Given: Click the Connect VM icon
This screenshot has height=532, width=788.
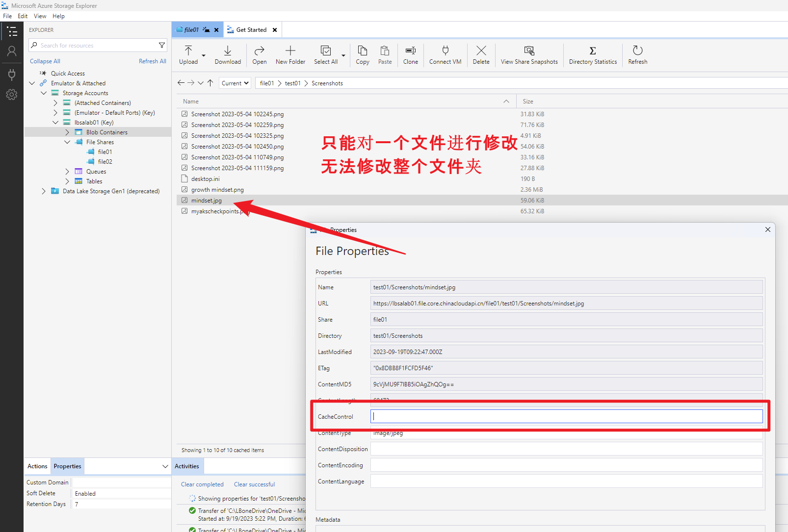Looking at the screenshot, I should coord(445,51).
